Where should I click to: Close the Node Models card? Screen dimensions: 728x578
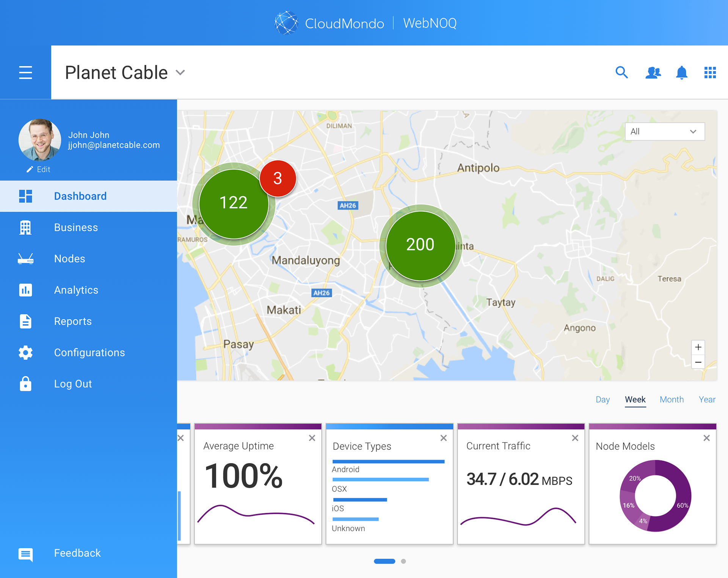coord(707,438)
